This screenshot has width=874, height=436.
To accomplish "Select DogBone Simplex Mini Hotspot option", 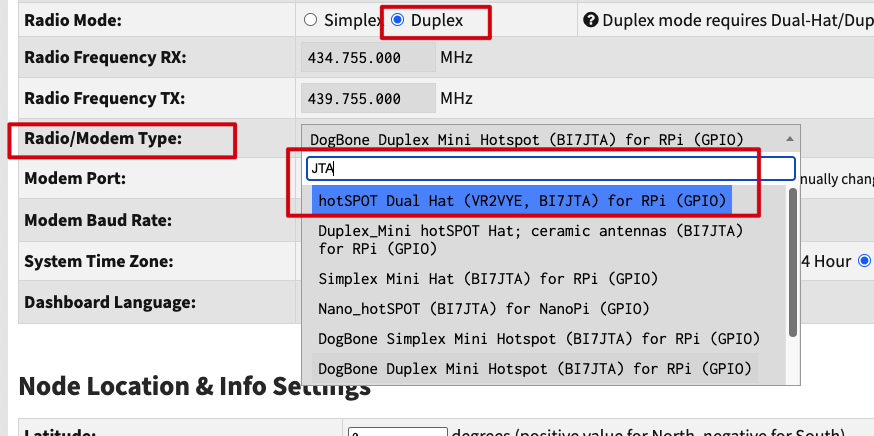I will click(539, 338).
